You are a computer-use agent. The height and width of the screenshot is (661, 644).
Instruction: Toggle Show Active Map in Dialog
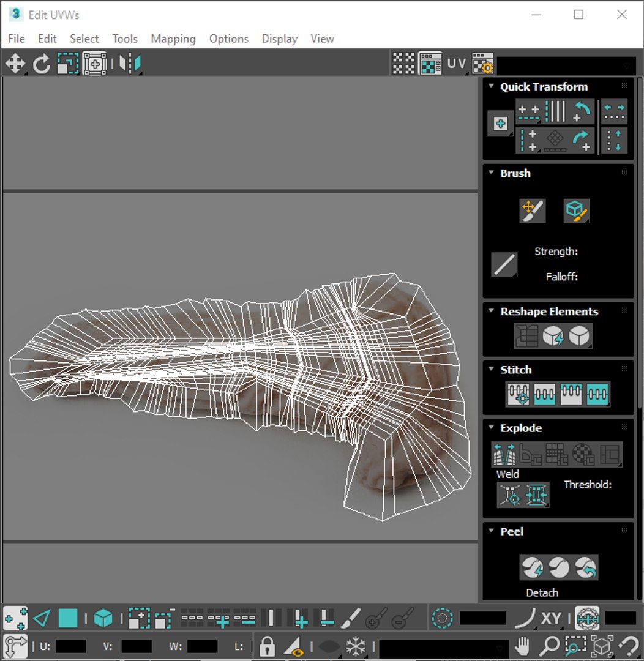click(x=430, y=63)
